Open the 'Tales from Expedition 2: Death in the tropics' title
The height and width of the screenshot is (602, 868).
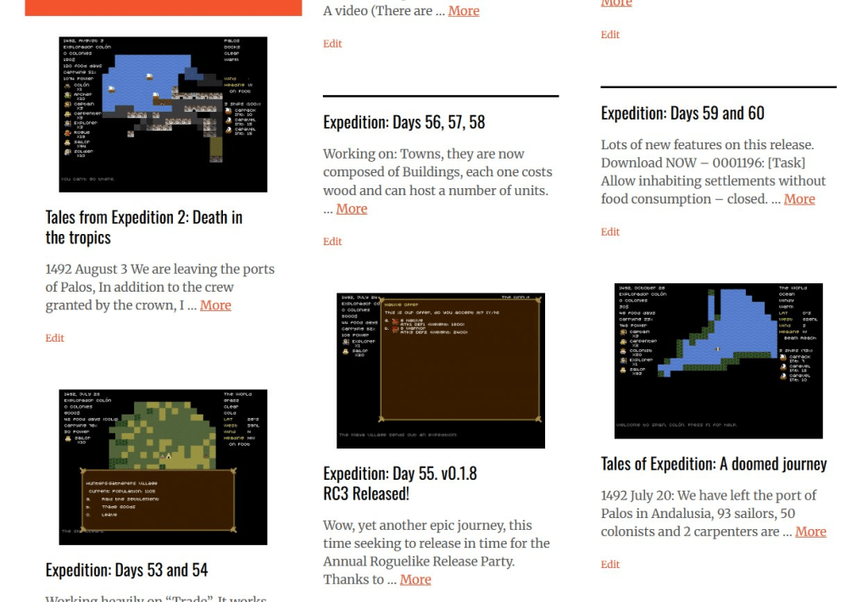point(143,227)
